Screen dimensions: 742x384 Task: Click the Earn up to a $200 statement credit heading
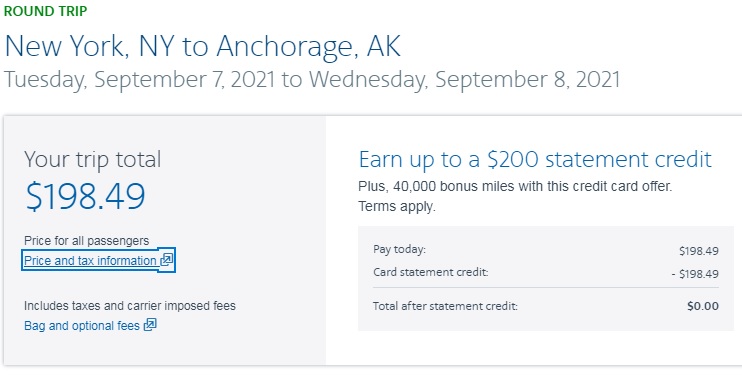tap(535, 160)
